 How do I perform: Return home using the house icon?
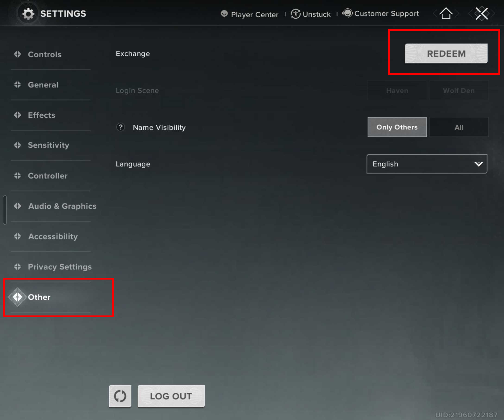pyautogui.click(x=446, y=13)
